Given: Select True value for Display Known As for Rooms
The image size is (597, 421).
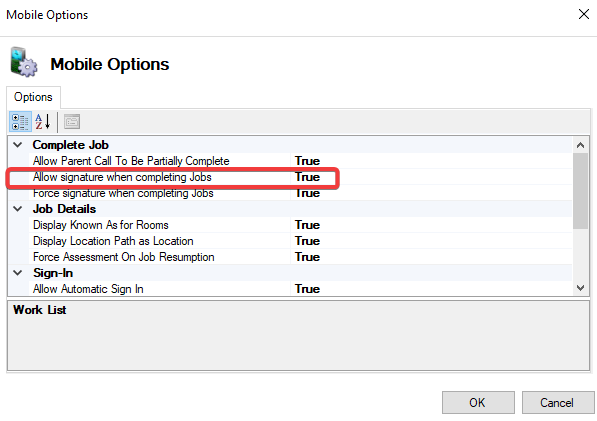Looking at the screenshot, I should click(307, 225).
